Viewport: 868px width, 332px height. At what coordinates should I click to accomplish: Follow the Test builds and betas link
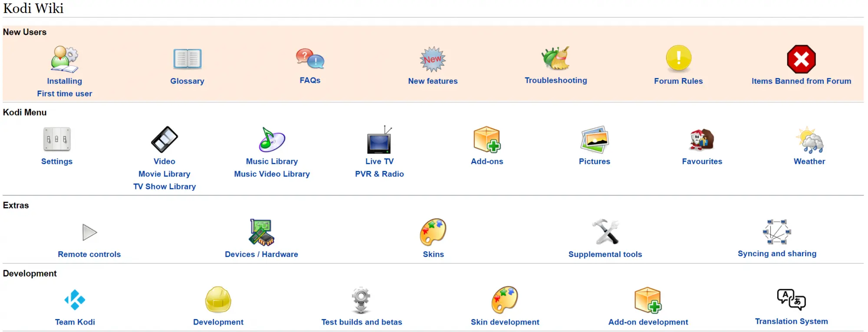pyautogui.click(x=362, y=322)
